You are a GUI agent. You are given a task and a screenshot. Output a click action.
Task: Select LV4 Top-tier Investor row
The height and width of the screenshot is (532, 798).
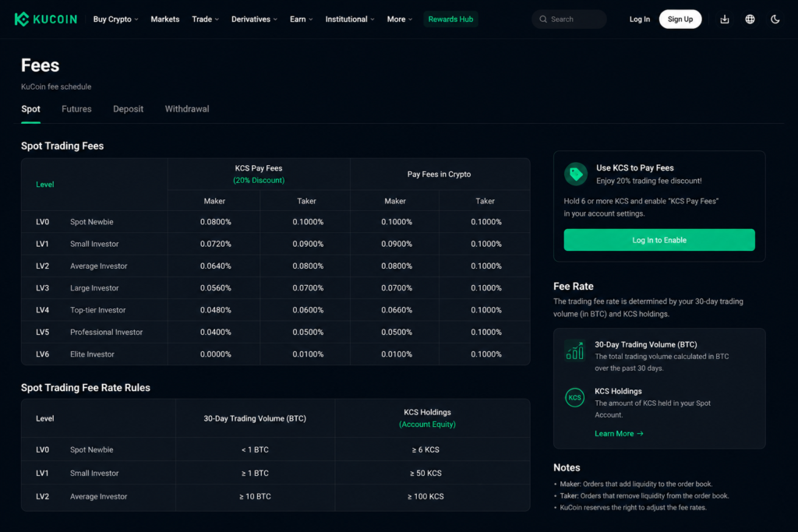point(275,310)
